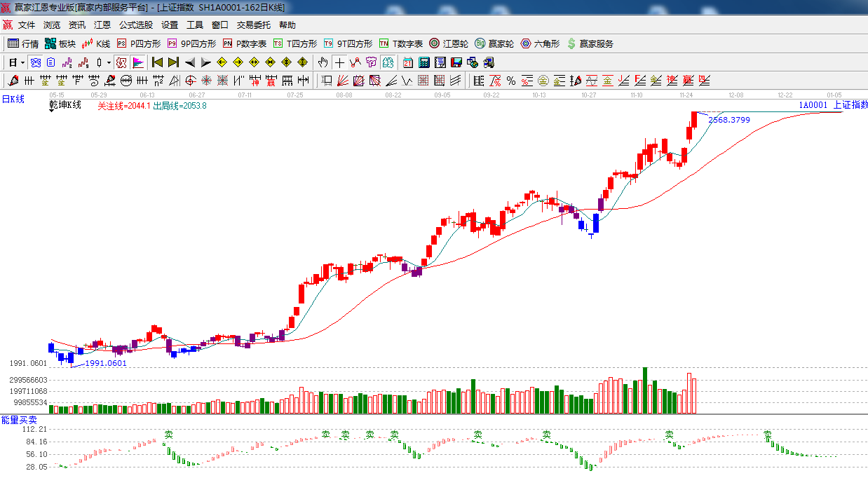Open the 行情 market quotes view
The height and width of the screenshot is (478, 868).
pos(22,43)
